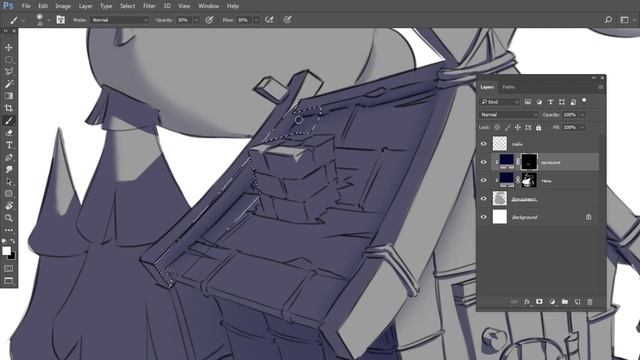Open the Edit Toolbar ellipsis
Screen dimensions: 640x360
pos(9,230)
